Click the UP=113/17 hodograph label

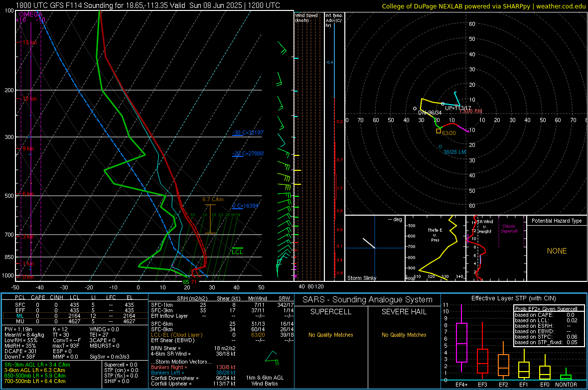458,108
